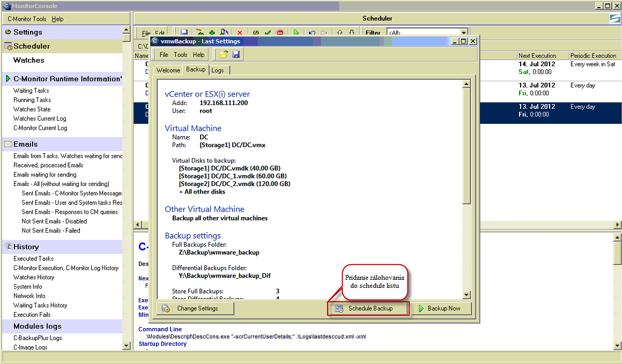Click the server address 192.168.111.200
The width and height of the screenshot is (622, 364).
click(224, 103)
